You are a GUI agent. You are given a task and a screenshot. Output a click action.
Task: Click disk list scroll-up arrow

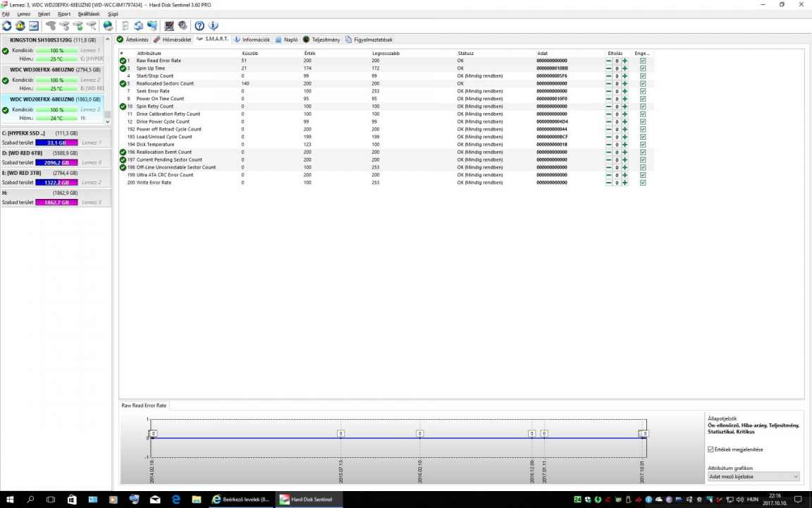pos(107,40)
